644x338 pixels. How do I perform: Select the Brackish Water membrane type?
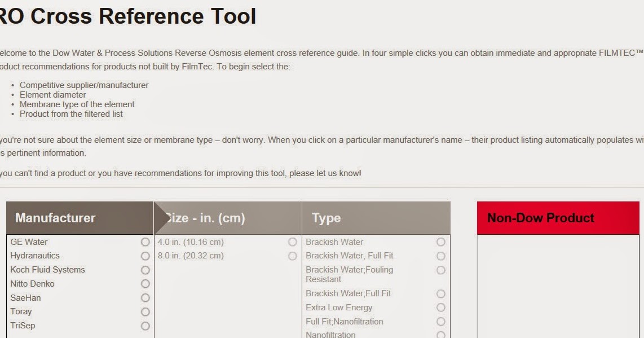click(441, 242)
